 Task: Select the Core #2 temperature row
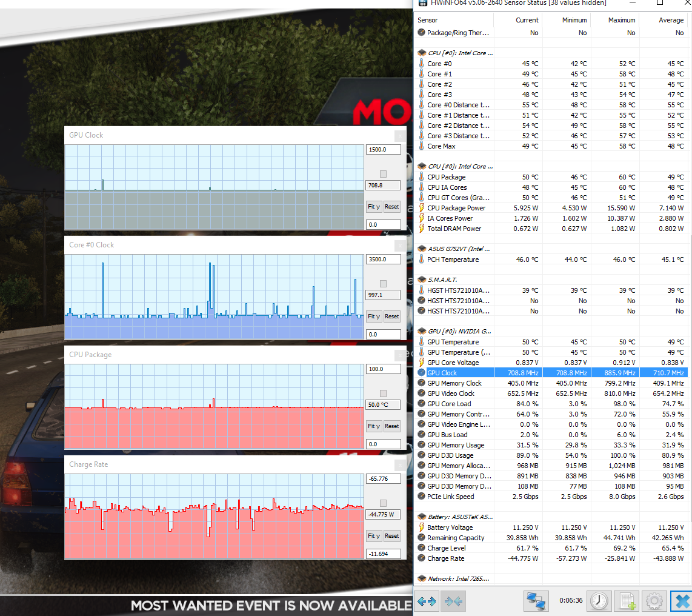[551, 84]
